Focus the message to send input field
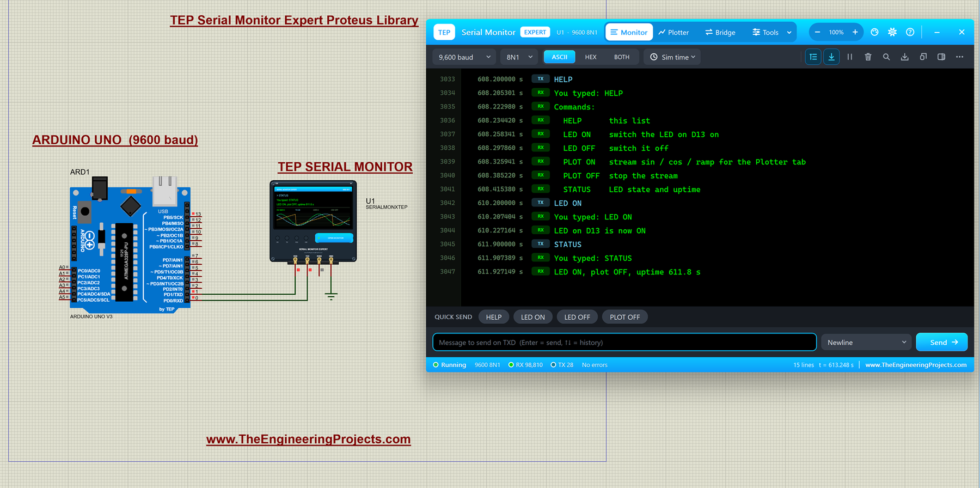This screenshot has width=980, height=488. [624, 343]
